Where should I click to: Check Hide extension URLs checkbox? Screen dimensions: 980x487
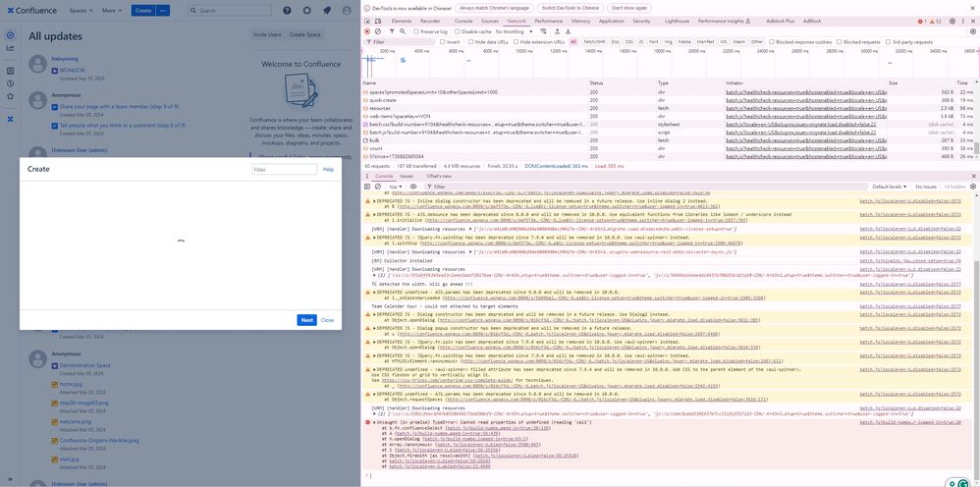click(x=517, y=42)
